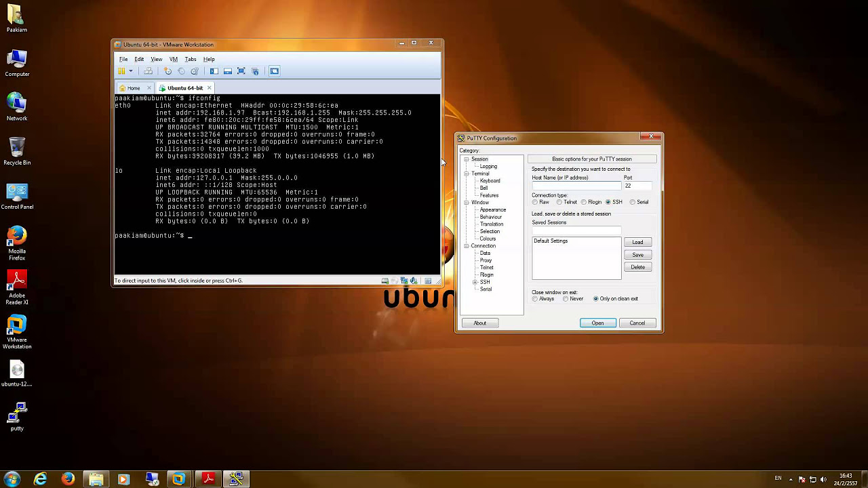Viewport: 868px width, 488px height.
Task: Click the Internet Explorer taskbar icon
Action: [x=41, y=479]
